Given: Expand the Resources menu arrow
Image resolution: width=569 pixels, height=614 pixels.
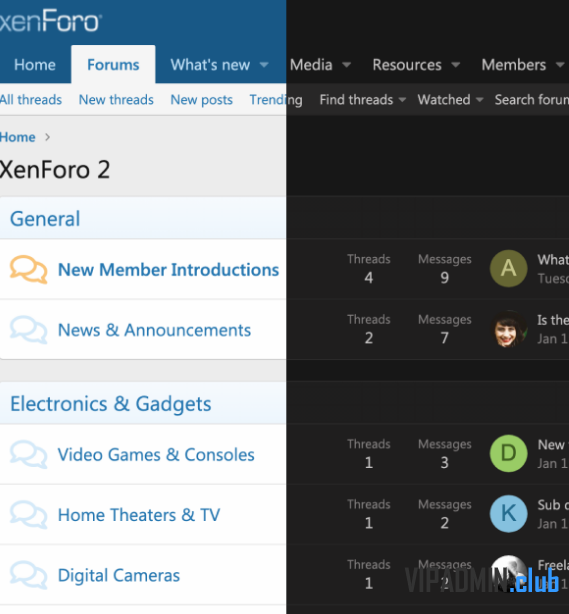Looking at the screenshot, I should pos(455,65).
